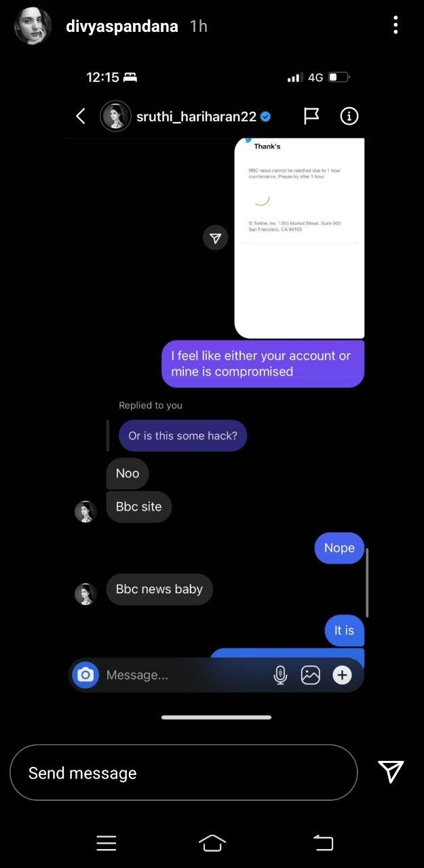
Task: Open the chat info icon
Action: click(x=349, y=116)
